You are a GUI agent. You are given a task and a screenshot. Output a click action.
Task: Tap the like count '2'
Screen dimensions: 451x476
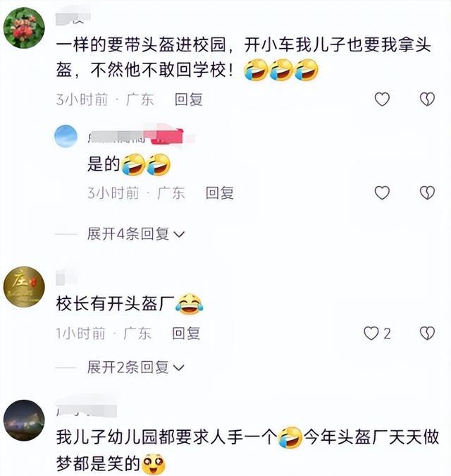point(387,334)
